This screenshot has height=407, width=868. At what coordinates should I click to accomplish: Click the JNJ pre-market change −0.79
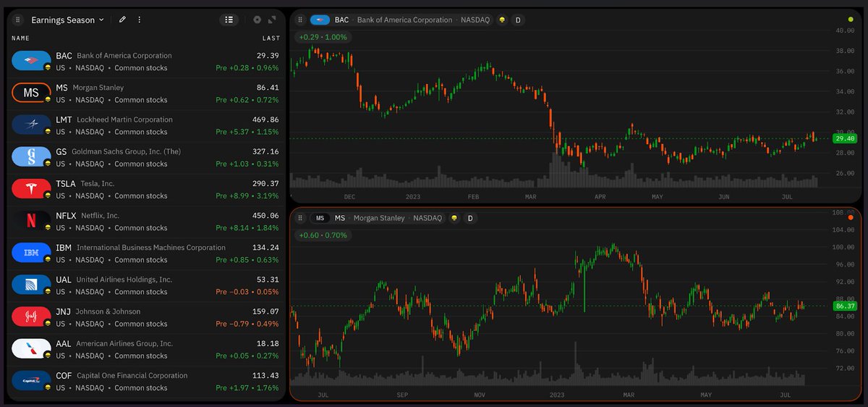(x=247, y=323)
